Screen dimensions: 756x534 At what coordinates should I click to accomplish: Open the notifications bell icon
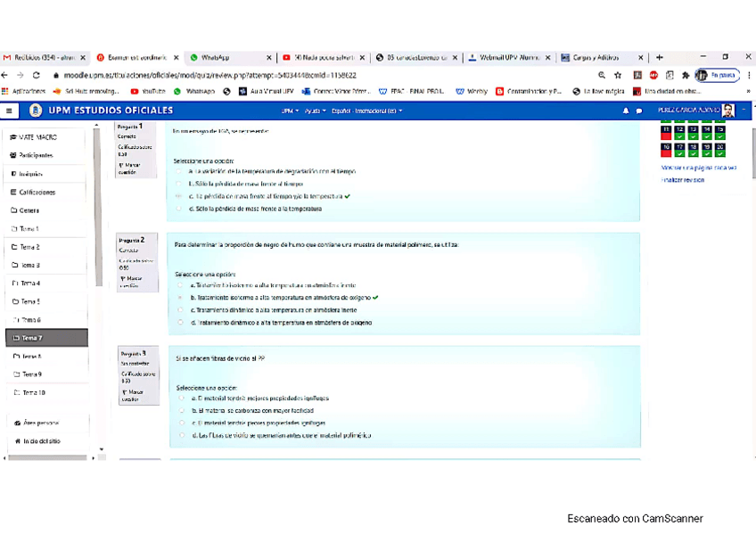coord(625,111)
